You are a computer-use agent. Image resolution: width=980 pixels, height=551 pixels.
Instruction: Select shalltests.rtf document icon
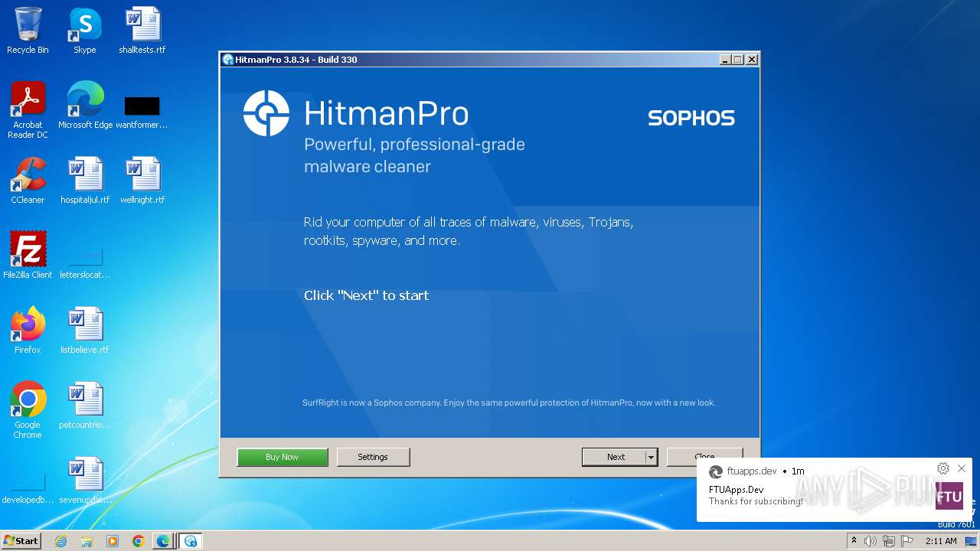pyautogui.click(x=142, y=31)
